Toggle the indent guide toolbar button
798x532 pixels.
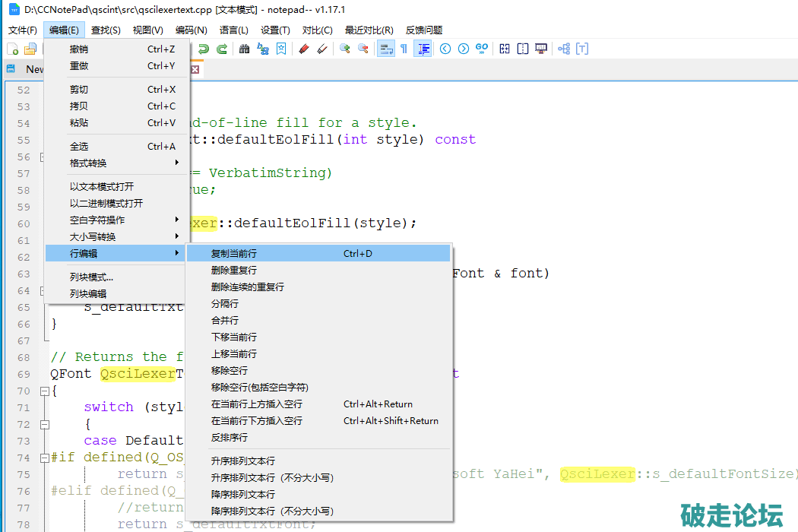click(x=423, y=49)
